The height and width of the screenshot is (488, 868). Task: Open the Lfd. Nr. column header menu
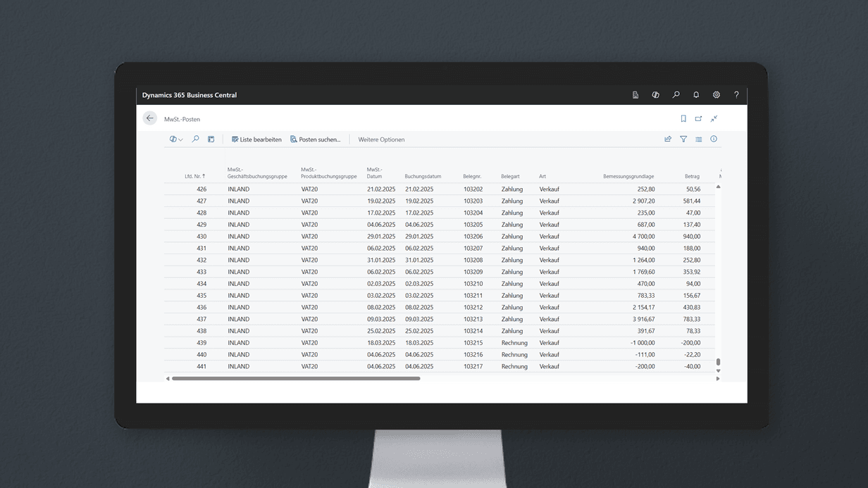195,176
